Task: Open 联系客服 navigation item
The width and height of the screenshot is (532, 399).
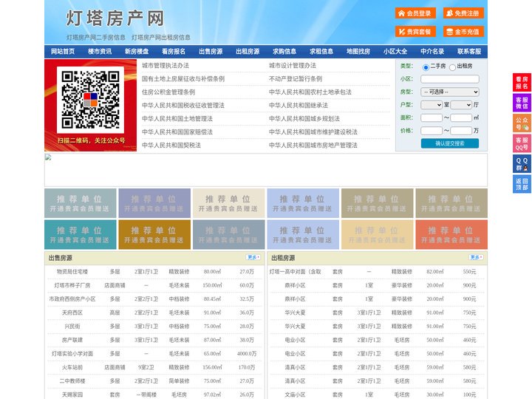Action: coord(469,52)
